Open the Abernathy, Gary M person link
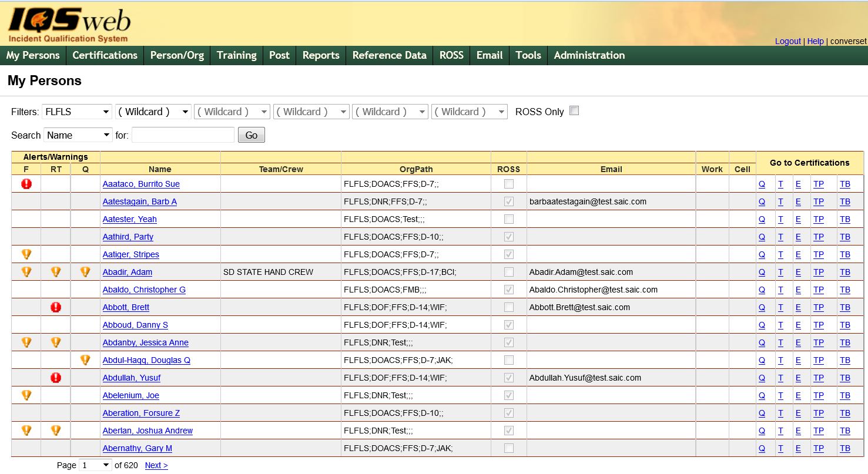 coord(137,448)
